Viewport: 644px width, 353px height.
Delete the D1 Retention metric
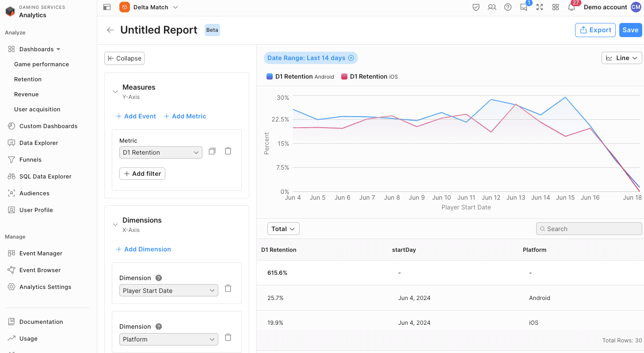pos(228,151)
